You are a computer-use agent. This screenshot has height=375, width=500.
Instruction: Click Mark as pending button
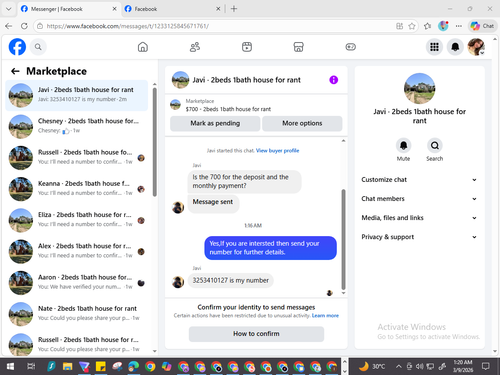tap(215, 123)
